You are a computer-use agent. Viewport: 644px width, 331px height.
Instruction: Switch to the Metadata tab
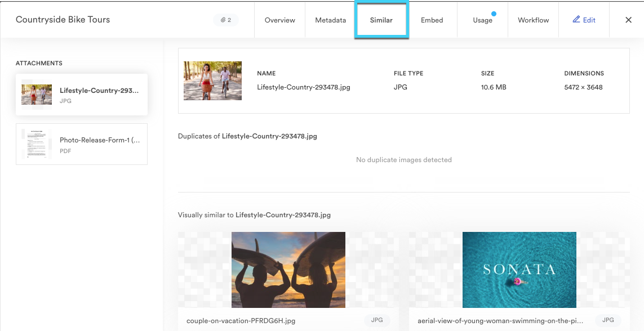[331, 20]
